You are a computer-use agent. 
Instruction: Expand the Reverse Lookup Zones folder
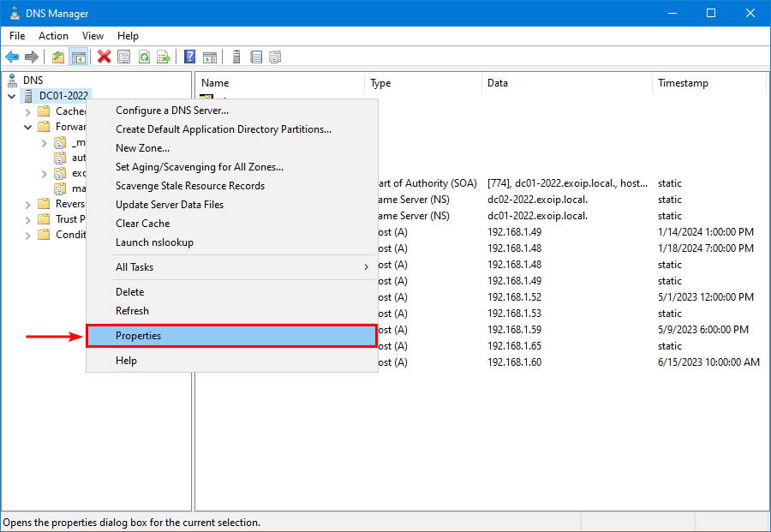click(28, 204)
